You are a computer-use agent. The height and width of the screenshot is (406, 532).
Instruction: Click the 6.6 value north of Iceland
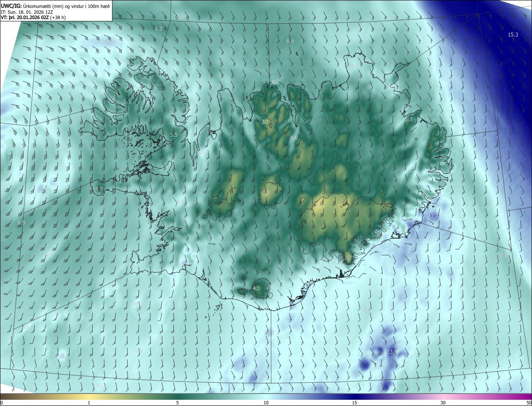tap(290, 41)
